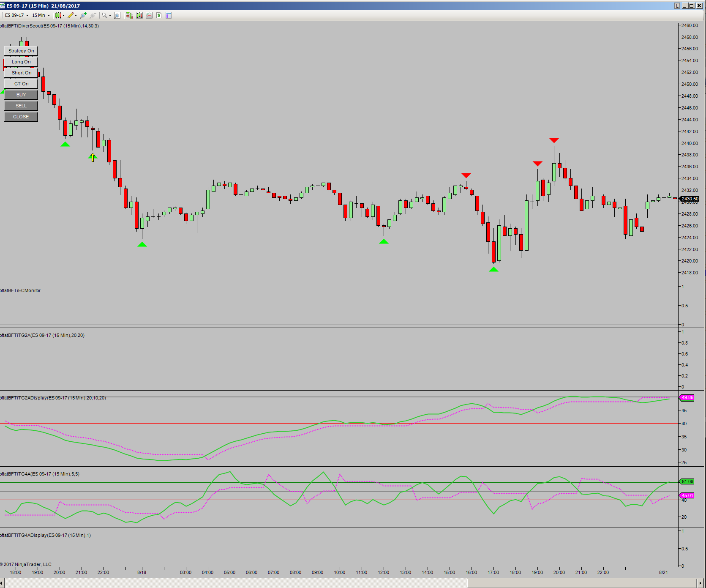Viewport: 706px width, 588px height.
Task: Click the zoom in magnifier icon
Action: coord(83,15)
